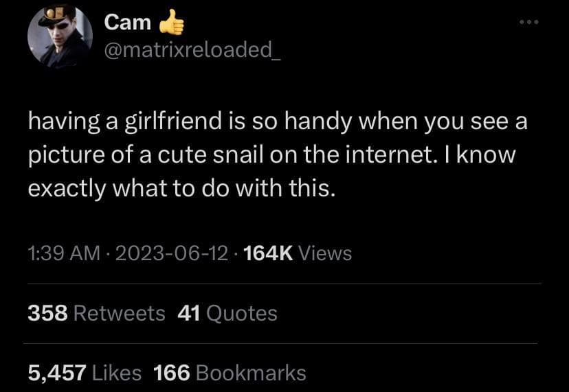Open the 41 Quotes list
569x392 pixels.
227,313
